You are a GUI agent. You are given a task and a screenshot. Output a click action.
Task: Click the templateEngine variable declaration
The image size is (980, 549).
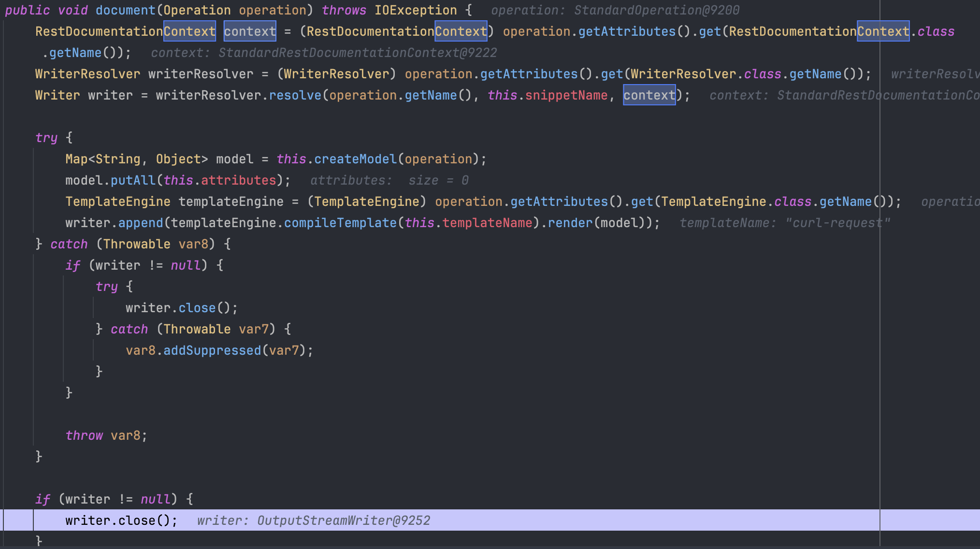pyautogui.click(x=231, y=202)
